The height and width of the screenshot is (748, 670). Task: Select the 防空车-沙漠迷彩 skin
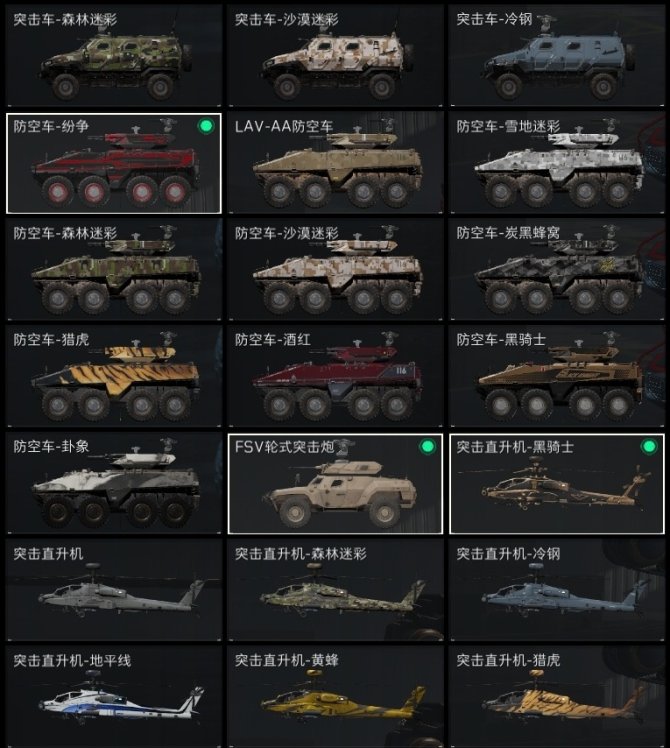[335, 270]
